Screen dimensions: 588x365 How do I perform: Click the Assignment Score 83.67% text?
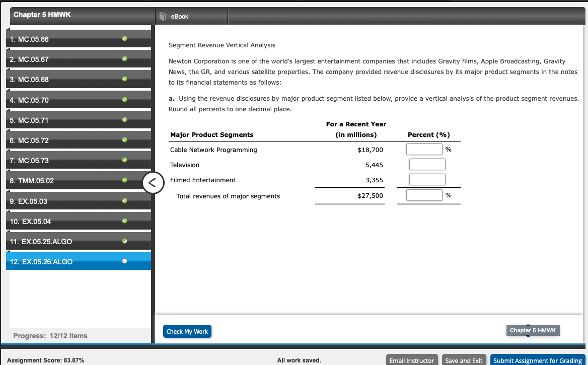(45, 360)
